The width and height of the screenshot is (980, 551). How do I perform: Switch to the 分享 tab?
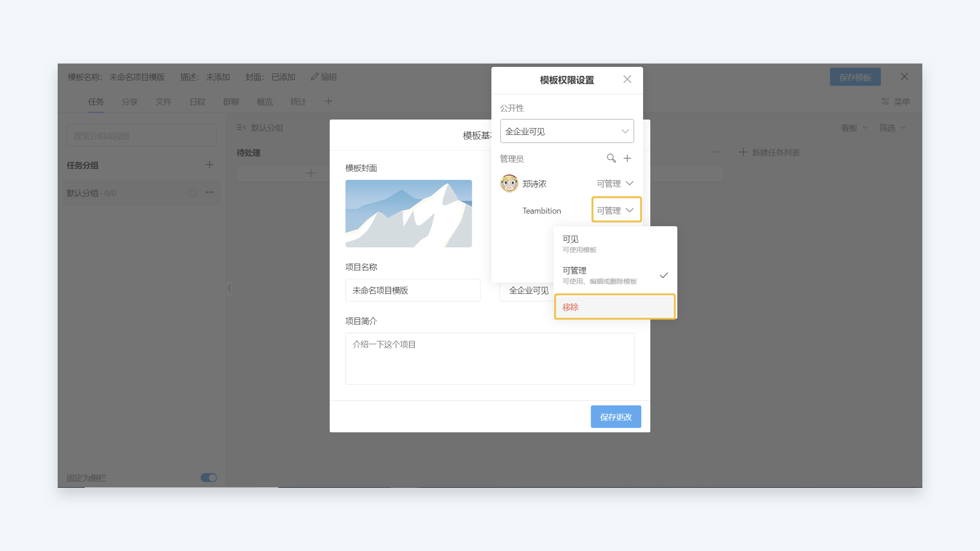click(x=130, y=102)
